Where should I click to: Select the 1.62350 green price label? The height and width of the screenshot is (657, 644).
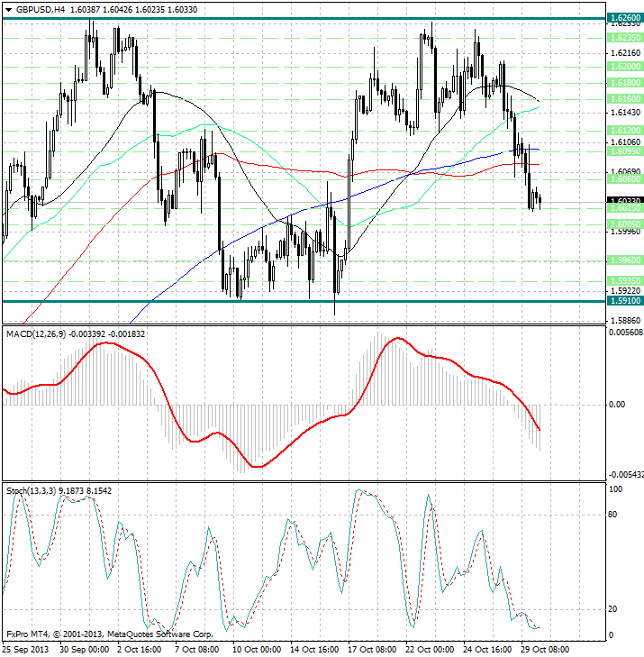(x=625, y=38)
